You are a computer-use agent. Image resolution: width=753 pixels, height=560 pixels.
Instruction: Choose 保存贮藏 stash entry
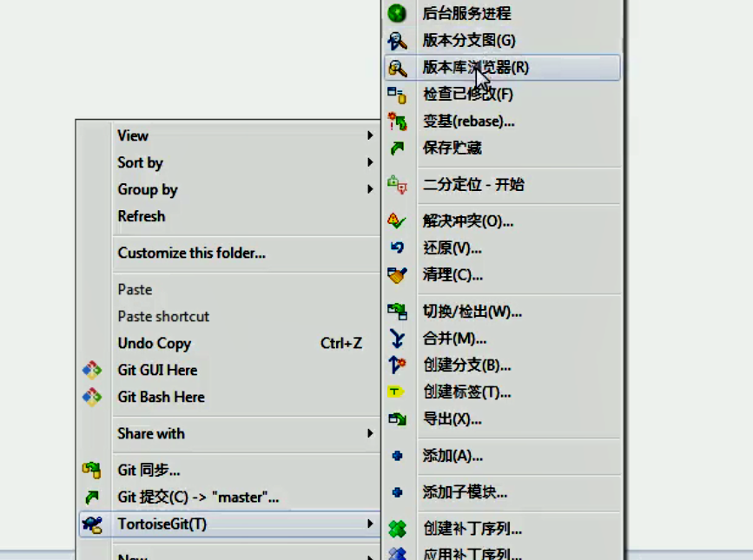[x=502, y=148]
